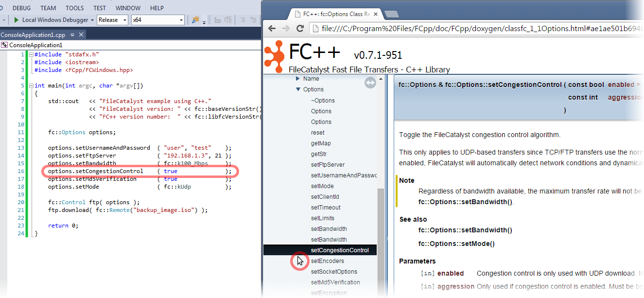Open a new browser tab

pyautogui.click(x=392, y=14)
